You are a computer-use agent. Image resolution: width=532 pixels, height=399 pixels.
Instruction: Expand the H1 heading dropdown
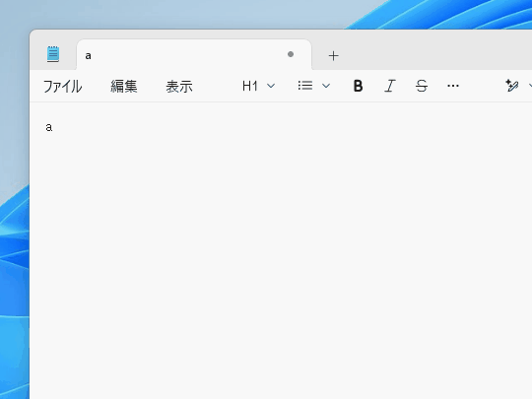click(x=258, y=86)
